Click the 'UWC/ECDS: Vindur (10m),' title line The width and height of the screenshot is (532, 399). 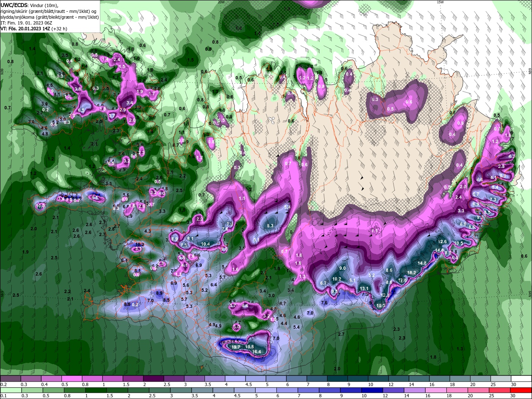[x=29, y=5]
